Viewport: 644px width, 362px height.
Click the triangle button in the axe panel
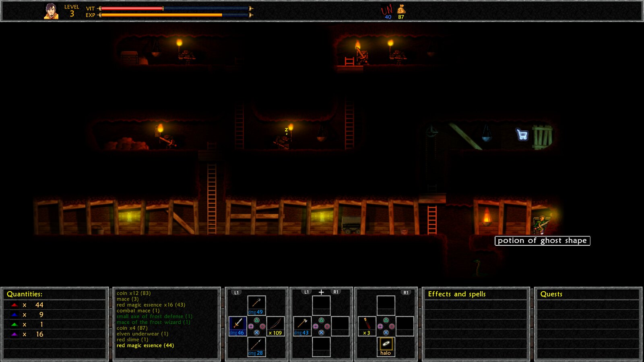[x=321, y=321]
